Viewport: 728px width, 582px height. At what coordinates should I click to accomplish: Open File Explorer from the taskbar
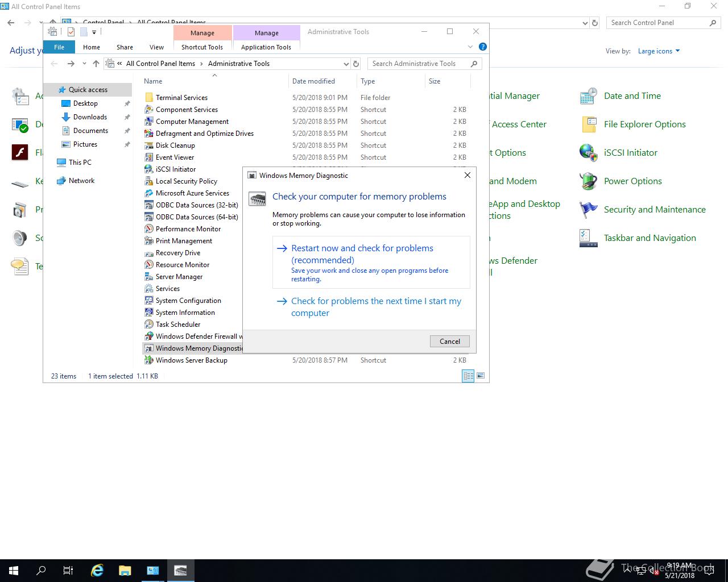tap(125, 571)
